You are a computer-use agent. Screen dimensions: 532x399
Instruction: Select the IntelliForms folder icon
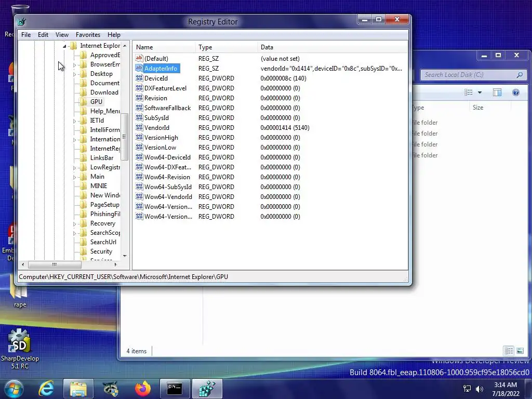84,129
